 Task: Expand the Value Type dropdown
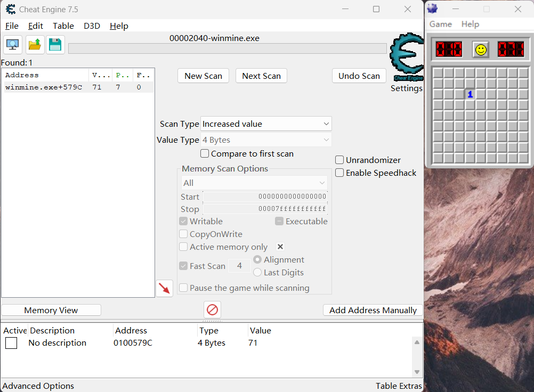point(266,140)
